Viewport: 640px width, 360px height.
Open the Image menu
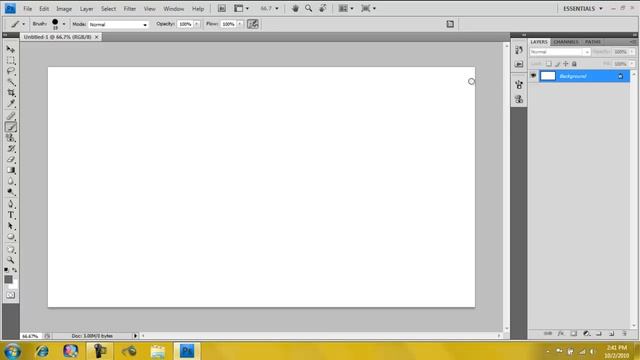[64, 9]
